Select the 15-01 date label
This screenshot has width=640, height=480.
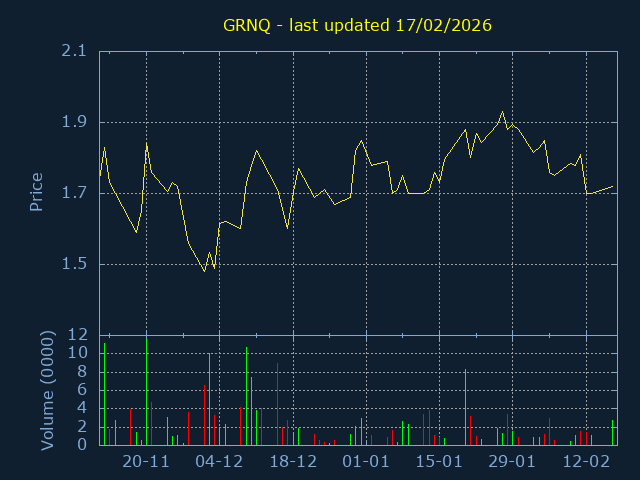(x=439, y=462)
